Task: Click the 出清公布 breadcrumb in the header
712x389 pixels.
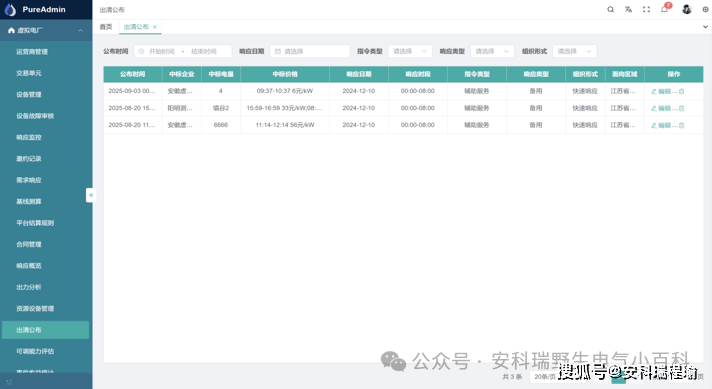Action: [112, 10]
